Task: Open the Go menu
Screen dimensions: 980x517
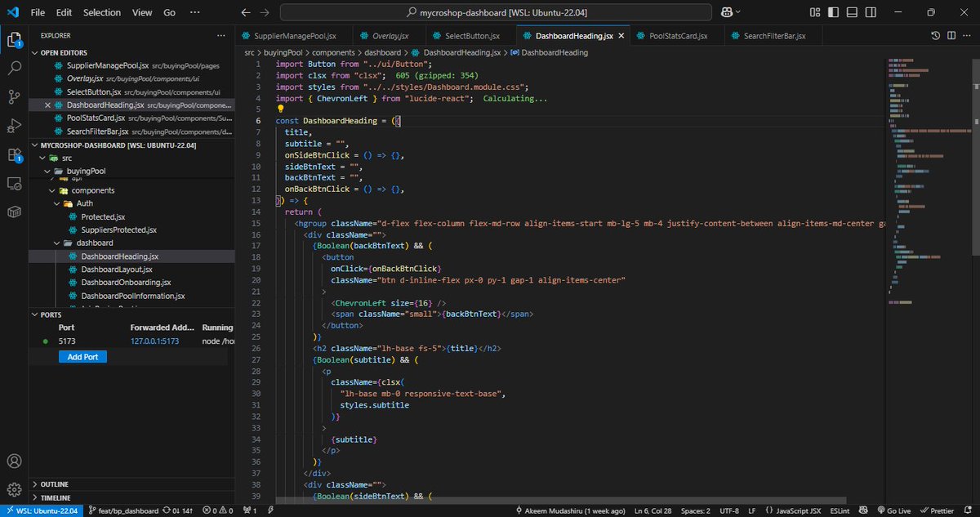Action: [169, 13]
